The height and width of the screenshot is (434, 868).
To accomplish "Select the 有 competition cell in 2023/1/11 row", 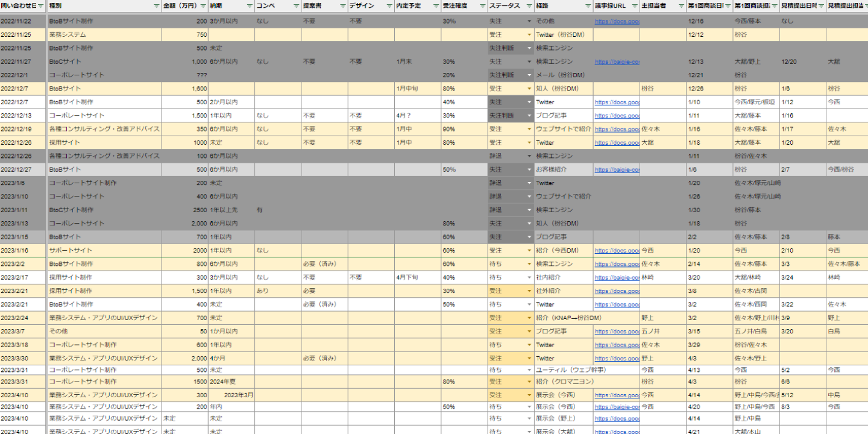I will tap(278, 210).
